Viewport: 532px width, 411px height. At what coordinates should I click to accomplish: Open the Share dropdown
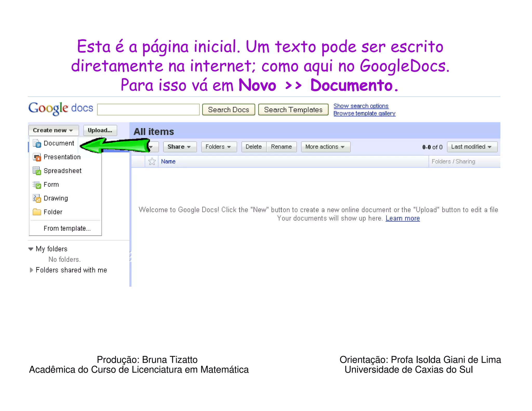[x=180, y=147]
